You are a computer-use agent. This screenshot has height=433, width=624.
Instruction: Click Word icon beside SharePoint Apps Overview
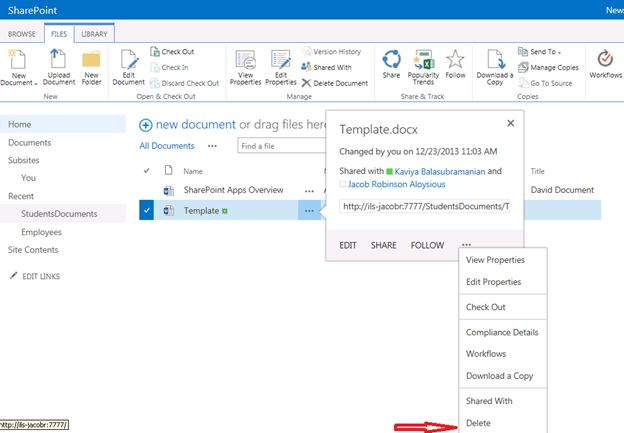pos(169,190)
